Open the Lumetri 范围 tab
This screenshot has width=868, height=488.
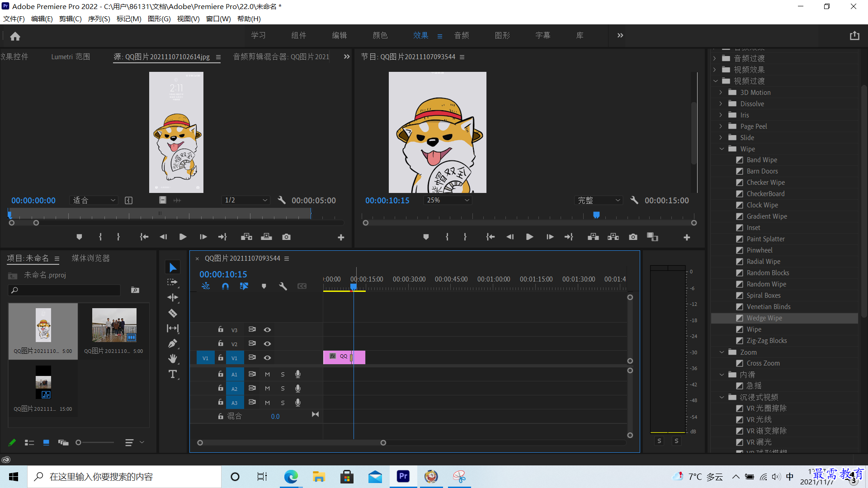[x=71, y=57]
